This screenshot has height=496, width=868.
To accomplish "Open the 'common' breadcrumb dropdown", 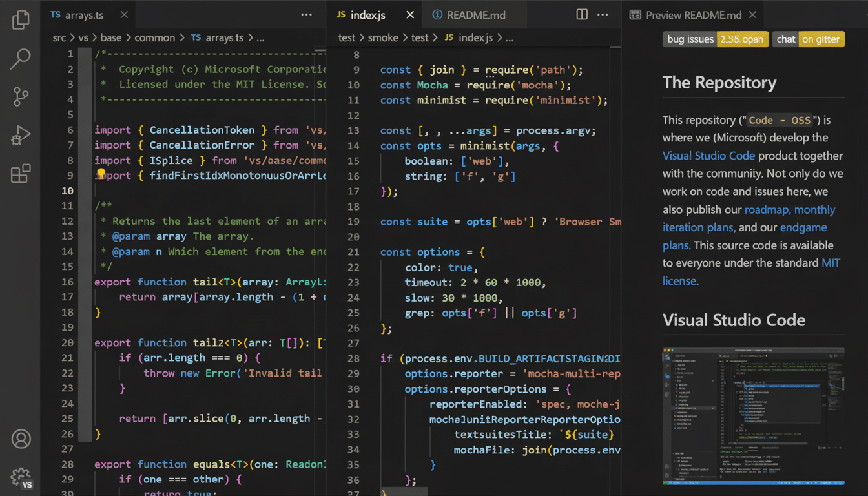I will (155, 37).
